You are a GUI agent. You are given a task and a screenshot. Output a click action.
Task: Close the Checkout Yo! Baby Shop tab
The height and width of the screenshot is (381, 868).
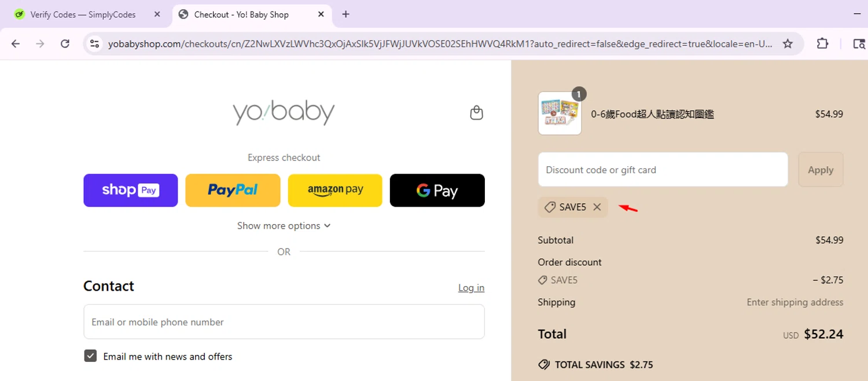coord(321,14)
